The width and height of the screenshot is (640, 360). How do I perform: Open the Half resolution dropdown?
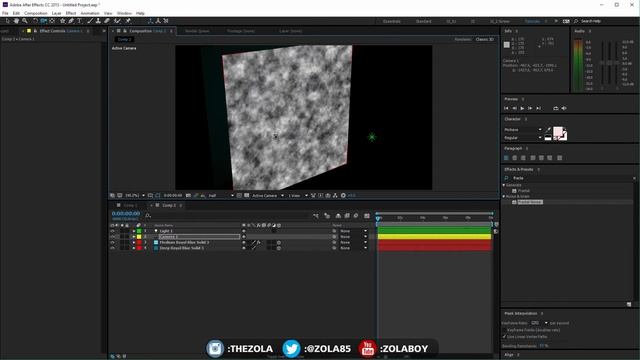(x=221, y=196)
